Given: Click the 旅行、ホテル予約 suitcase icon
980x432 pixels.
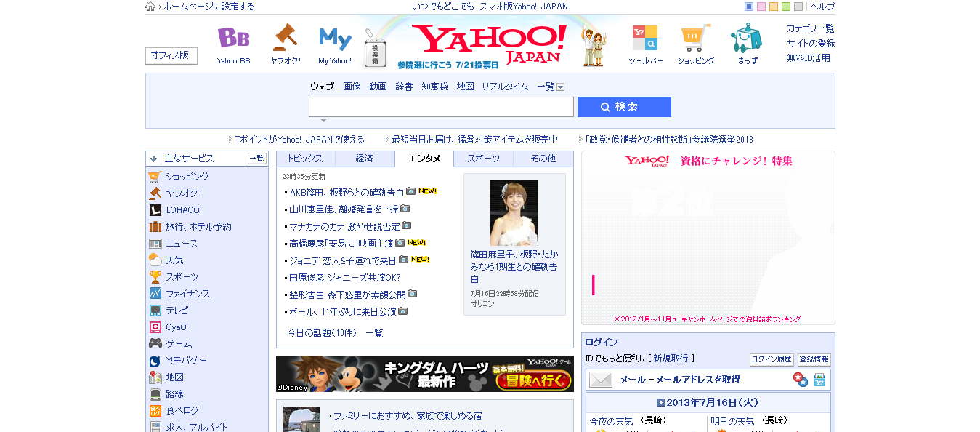Looking at the screenshot, I should point(155,227).
